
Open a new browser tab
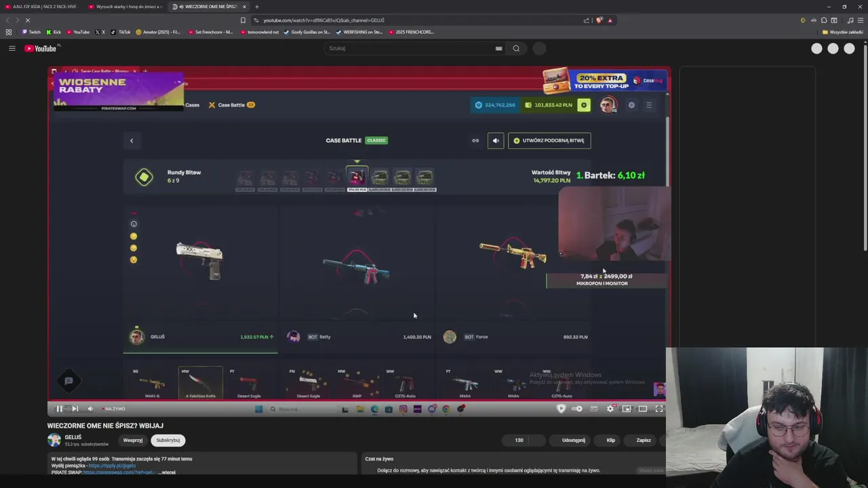click(x=256, y=6)
